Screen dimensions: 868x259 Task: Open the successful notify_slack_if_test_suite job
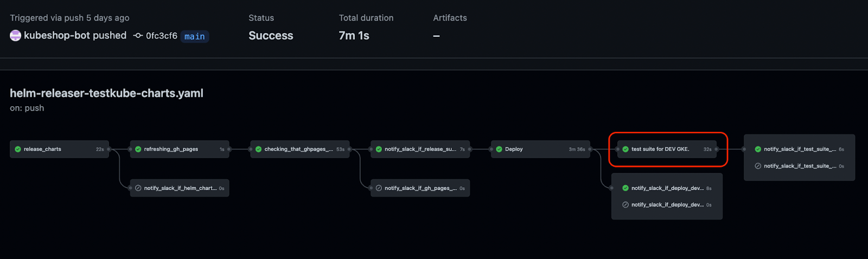pyautogui.click(x=800, y=149)
